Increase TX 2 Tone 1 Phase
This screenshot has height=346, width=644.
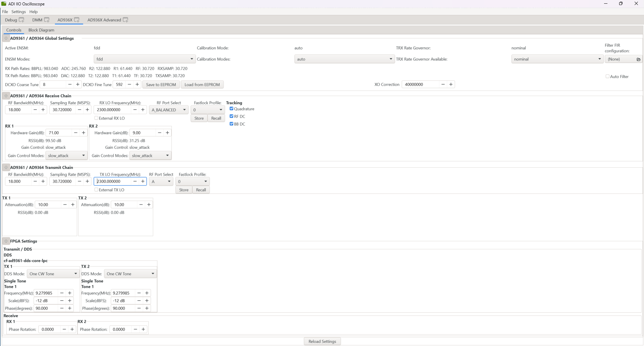(147, 308)
